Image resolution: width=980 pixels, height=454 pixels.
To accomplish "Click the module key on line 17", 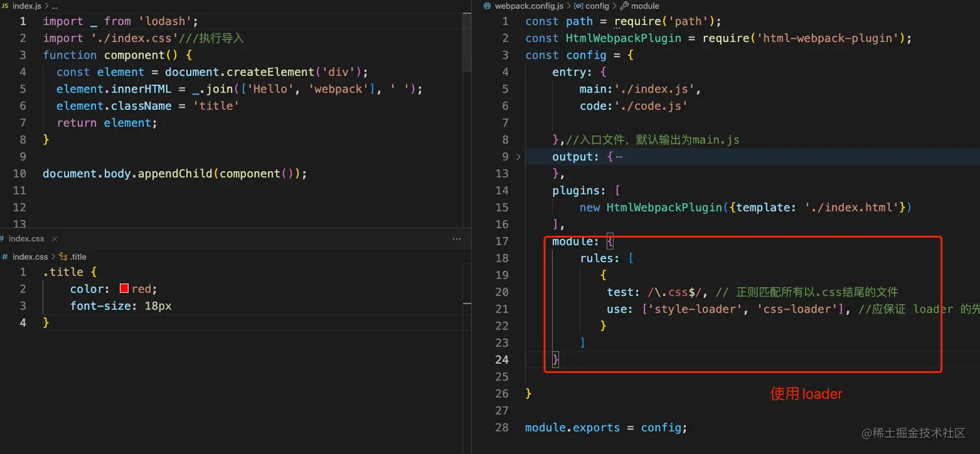I will (572, 241).
